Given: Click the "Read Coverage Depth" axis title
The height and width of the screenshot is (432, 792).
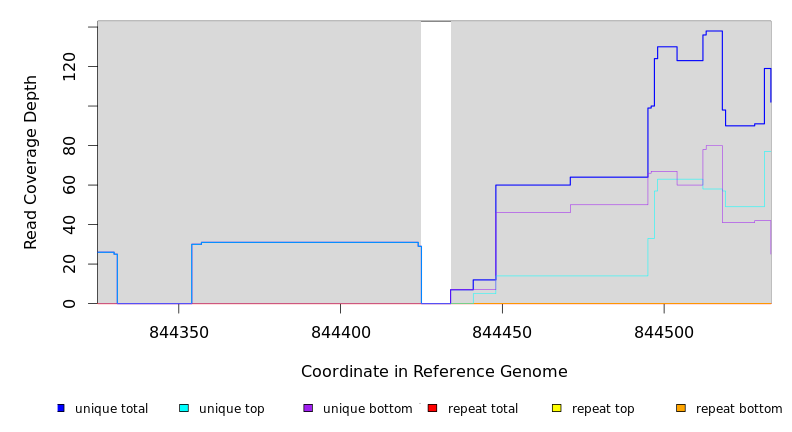Looking at the screenshot, I should tap(31, 162).
